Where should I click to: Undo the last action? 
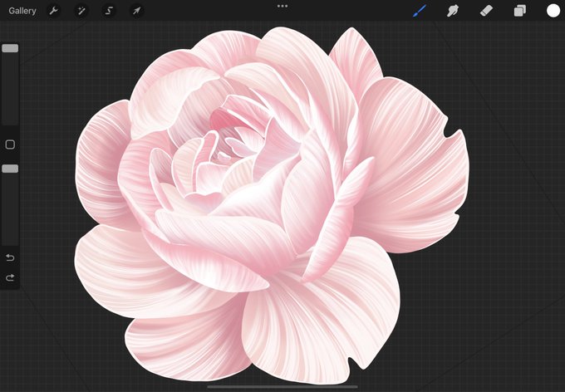(x=10, y=257)
